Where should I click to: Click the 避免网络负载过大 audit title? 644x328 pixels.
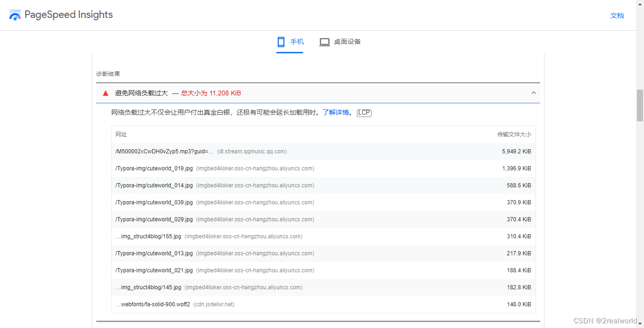pos(141,93)
